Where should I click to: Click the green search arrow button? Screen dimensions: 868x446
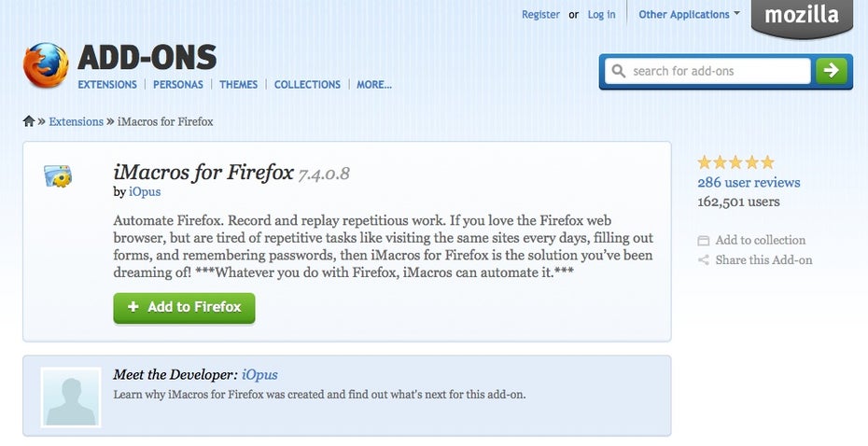pos(831,71)
